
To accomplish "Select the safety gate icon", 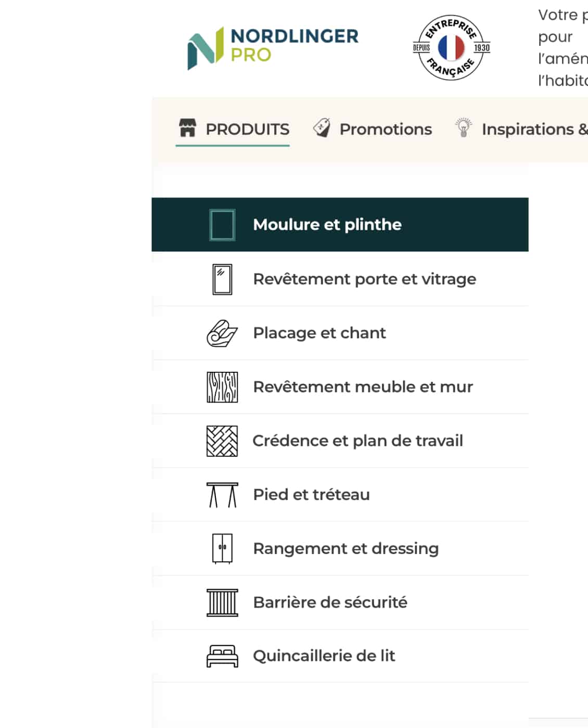I will pos(222,603).
